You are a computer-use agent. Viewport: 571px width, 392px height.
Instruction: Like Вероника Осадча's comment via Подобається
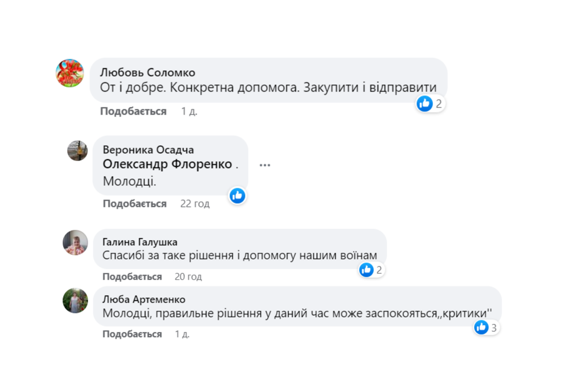point(135,204)
